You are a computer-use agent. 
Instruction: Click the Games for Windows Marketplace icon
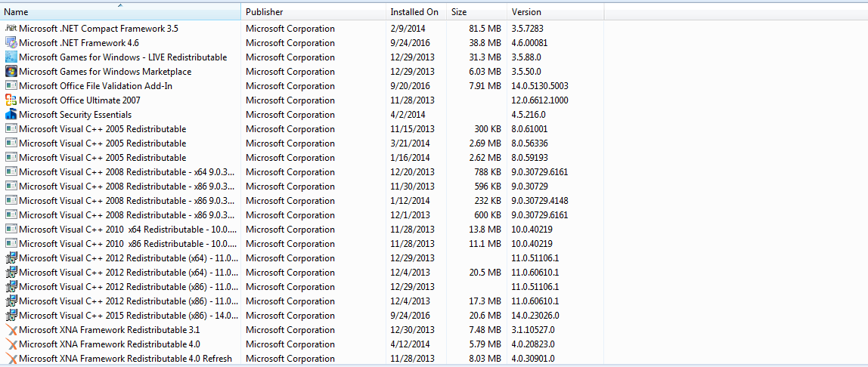click(11, 71)
